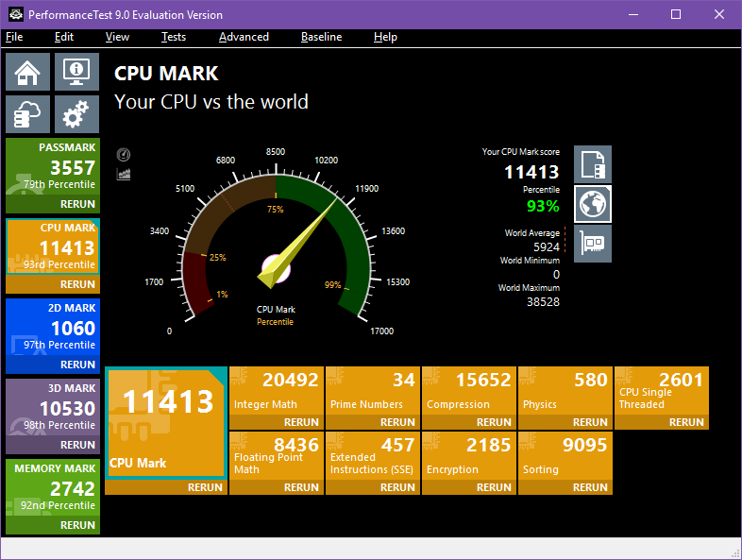Select the Floating Point Math 8436 tile
The image size is (742, 560).
click(277, 456)
